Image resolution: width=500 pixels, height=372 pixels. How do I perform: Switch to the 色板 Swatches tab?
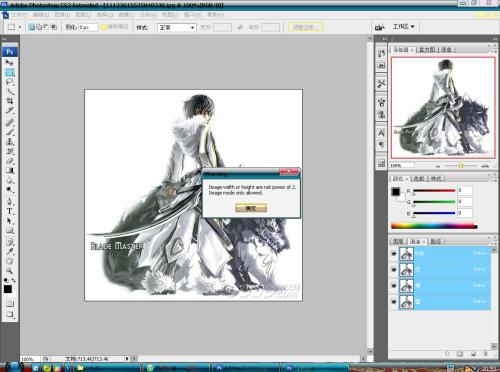tap(419, 179)
